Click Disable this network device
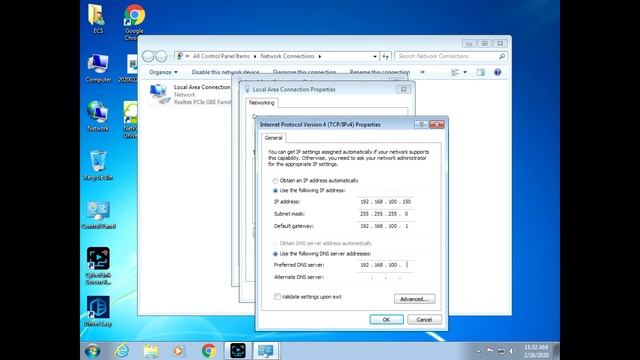 (225, 72)
